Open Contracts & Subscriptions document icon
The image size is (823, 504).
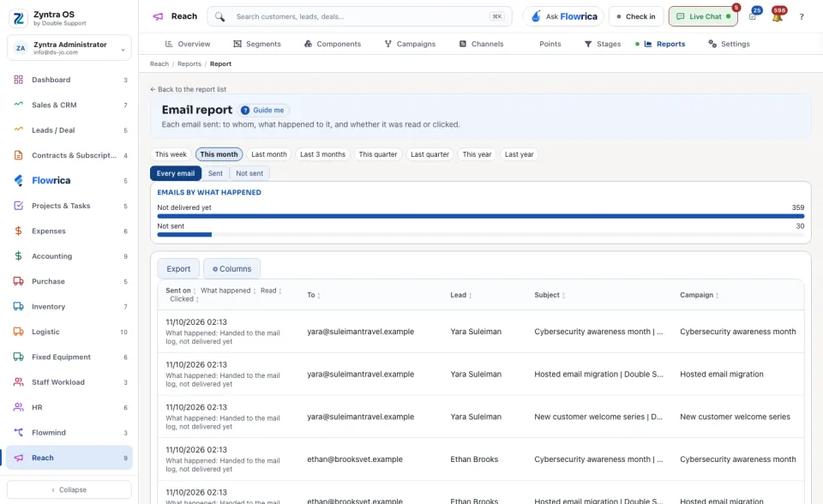click(x=18, y=155)
